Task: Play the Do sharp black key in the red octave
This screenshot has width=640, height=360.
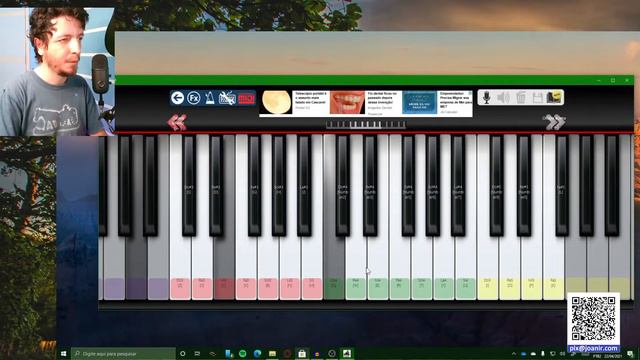Action: tap(189, 186)
